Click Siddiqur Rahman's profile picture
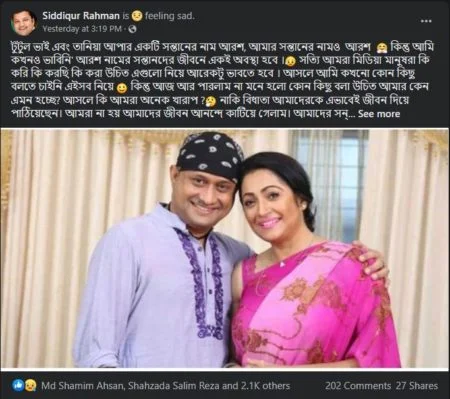This screenshot has height=399, width=450. tap(23, 22)
